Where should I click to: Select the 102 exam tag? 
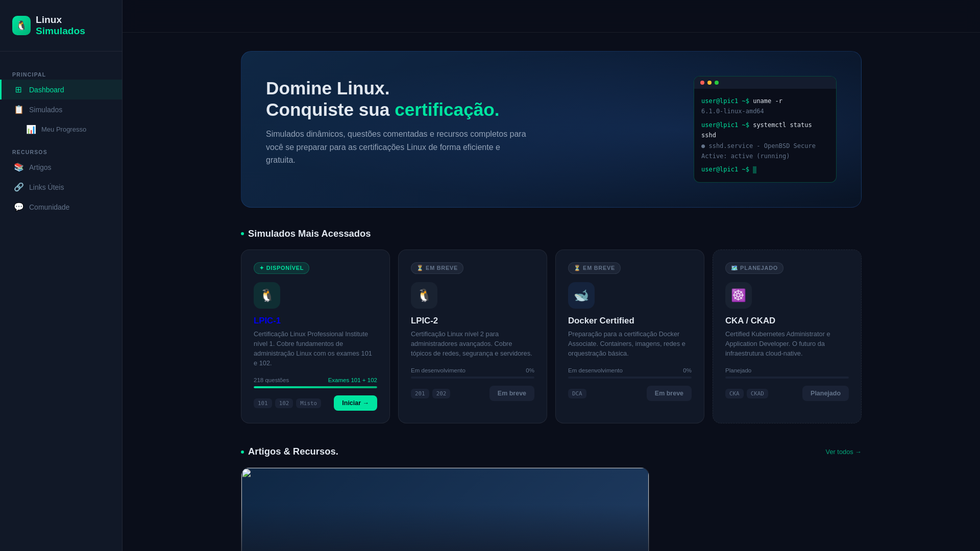click(284, 404)
